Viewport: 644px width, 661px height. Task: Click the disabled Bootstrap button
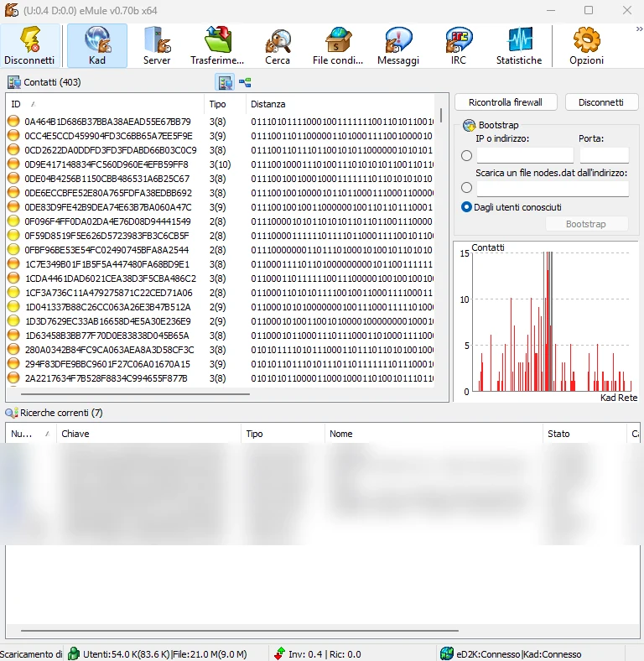[x=586, y=224]
